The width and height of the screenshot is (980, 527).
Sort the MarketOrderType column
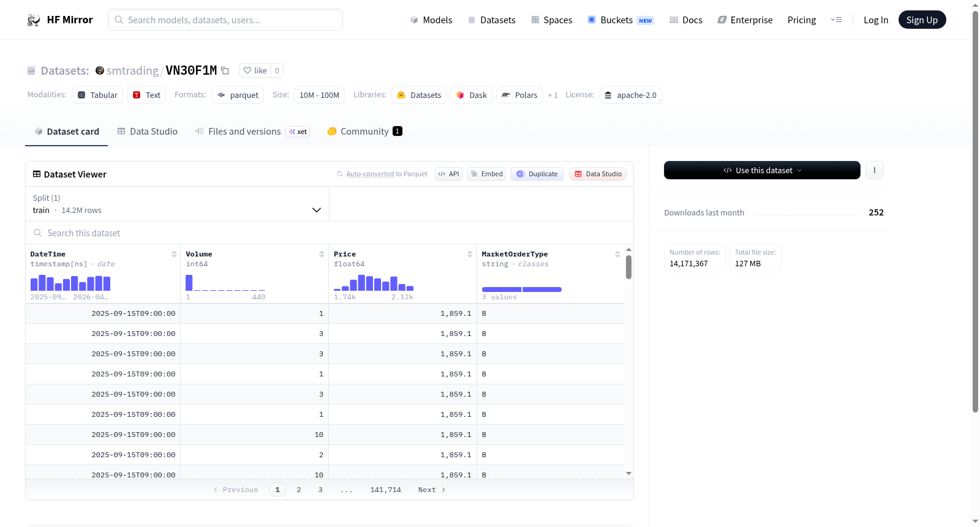click(617, 254)
